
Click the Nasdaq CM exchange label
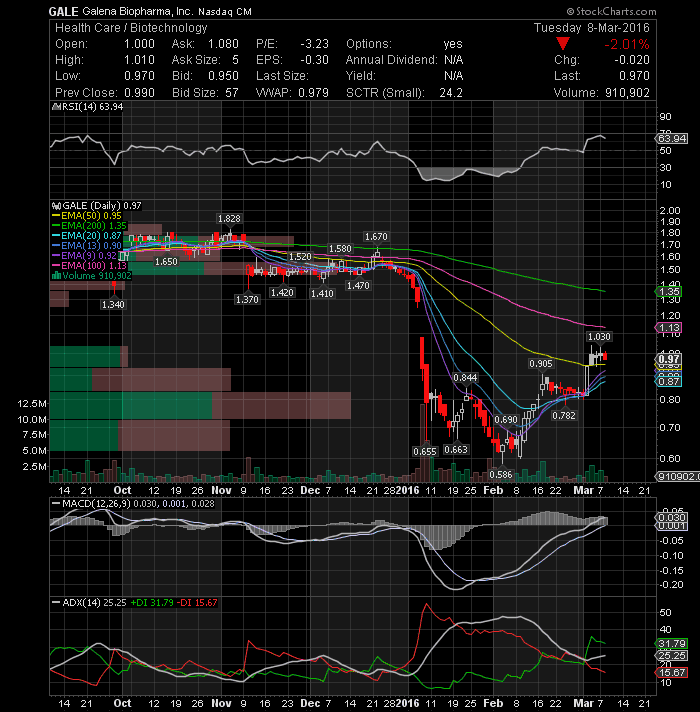[225, 12]
